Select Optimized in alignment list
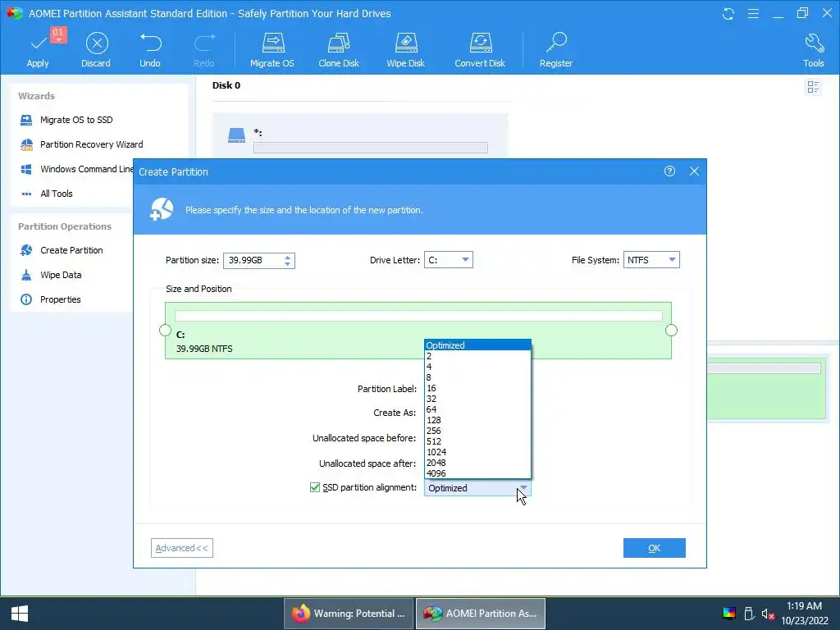840x630 pixels. coord(478,345)
